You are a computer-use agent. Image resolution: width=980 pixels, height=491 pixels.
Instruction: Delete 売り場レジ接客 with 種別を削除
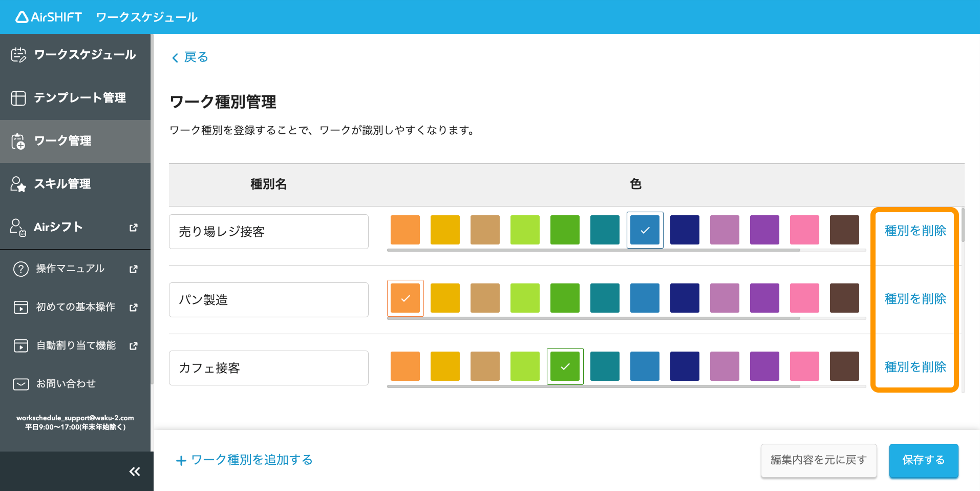pos(915,231)
